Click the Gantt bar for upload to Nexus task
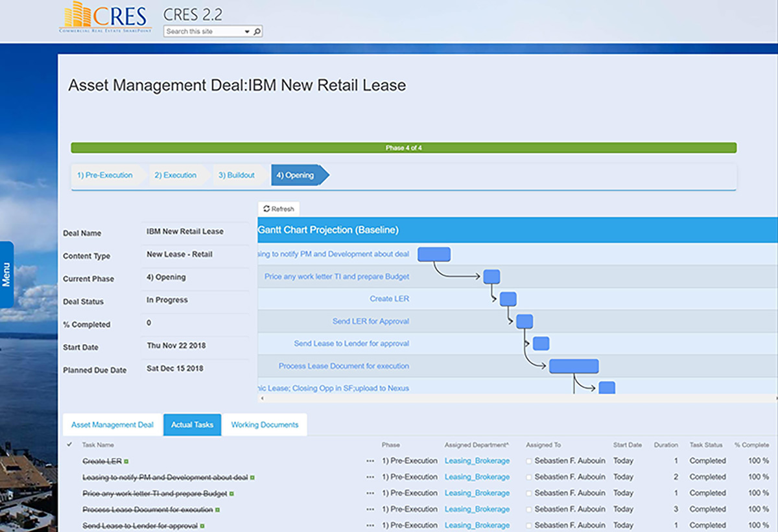The height and width of the screenshot is (532, 778). coord(607,387)
